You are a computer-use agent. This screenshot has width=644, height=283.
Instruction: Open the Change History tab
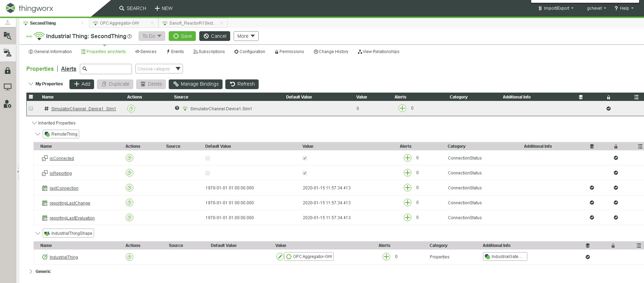pos(331,52)
